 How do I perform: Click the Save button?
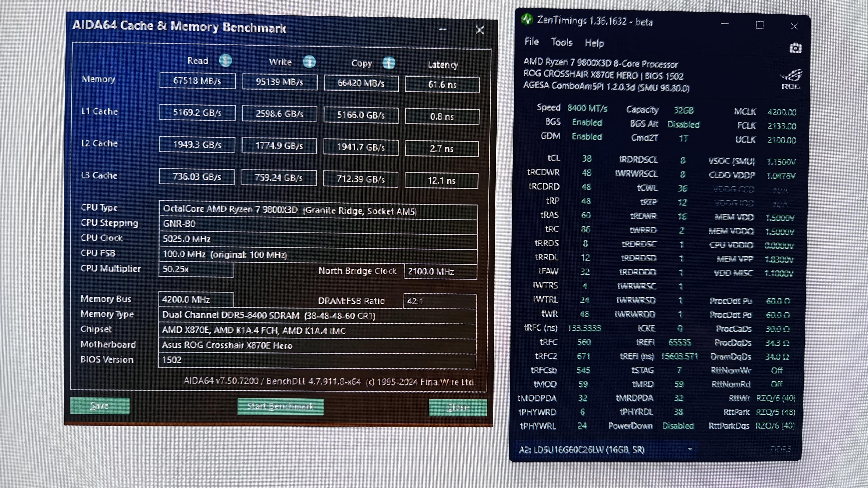click(x=100, y=406)
